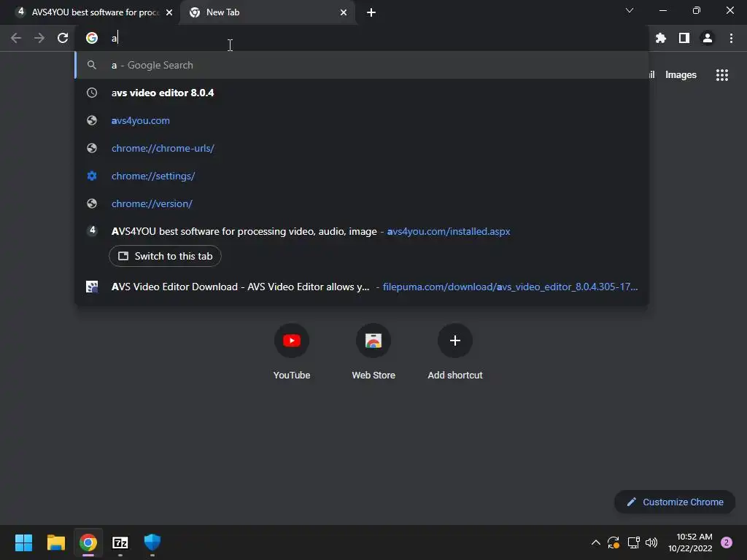Open the Images link
The height and width of the screenshot is (560, 747).
(x=681, y=75)
